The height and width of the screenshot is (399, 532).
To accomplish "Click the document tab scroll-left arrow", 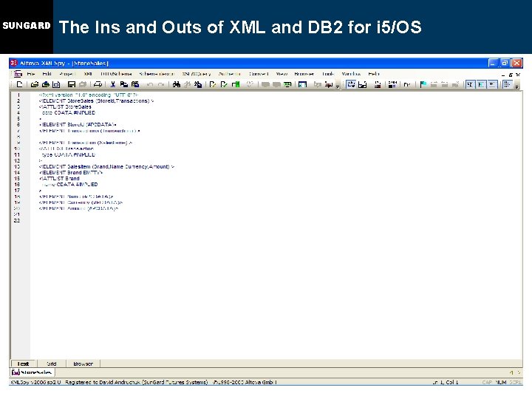I will [511, 372].
